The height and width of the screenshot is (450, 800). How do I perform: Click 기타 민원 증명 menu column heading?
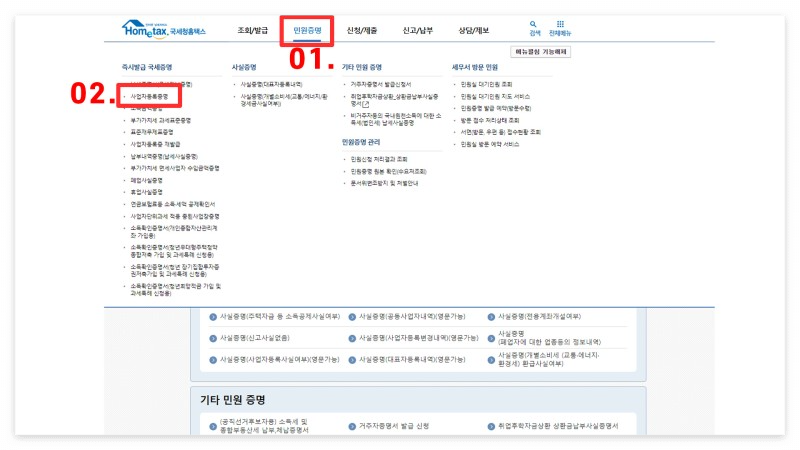pyautogui.click(x=362, y=67)
